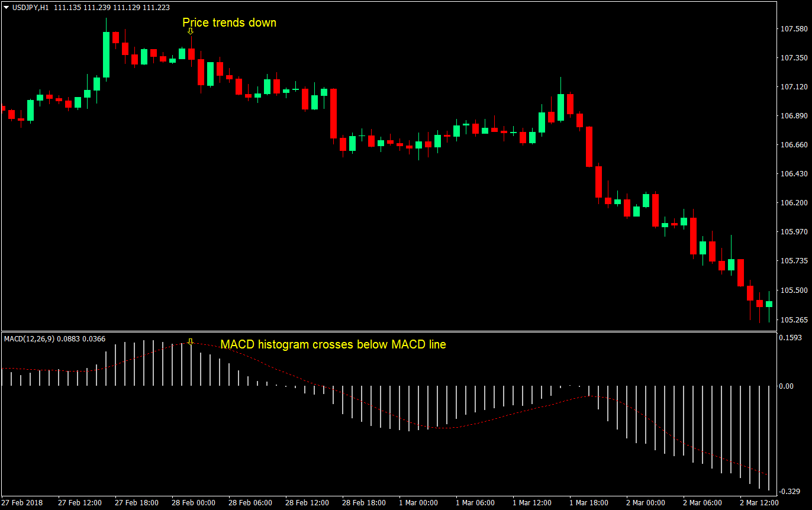Click the 0.1593 MACD scale label
This screenshot has height=510, width=812.
[790, 338]
